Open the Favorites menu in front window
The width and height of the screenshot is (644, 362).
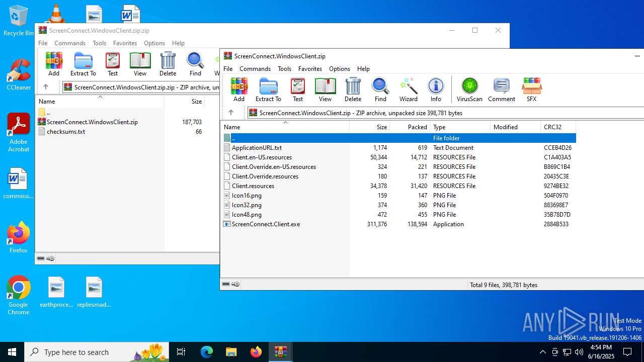[310, 68]
